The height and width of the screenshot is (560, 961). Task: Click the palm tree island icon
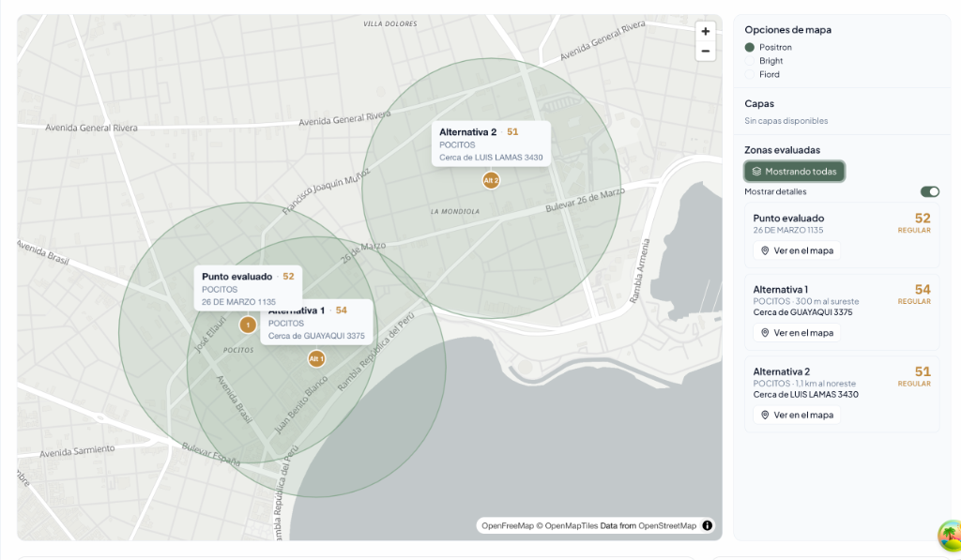click(950, 535)
